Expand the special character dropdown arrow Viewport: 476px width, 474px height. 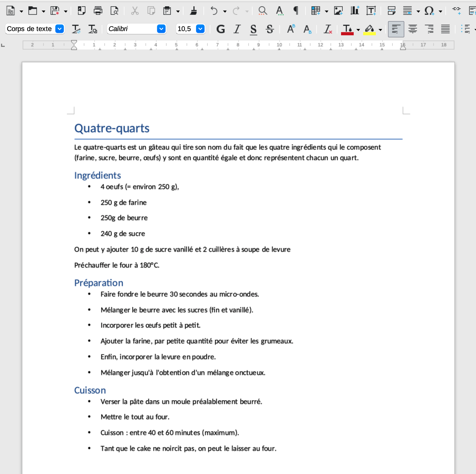[440, 11]
